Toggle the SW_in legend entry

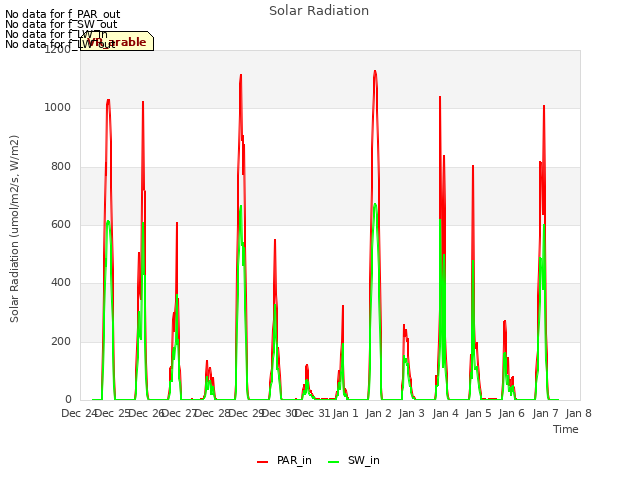(353, 460)
